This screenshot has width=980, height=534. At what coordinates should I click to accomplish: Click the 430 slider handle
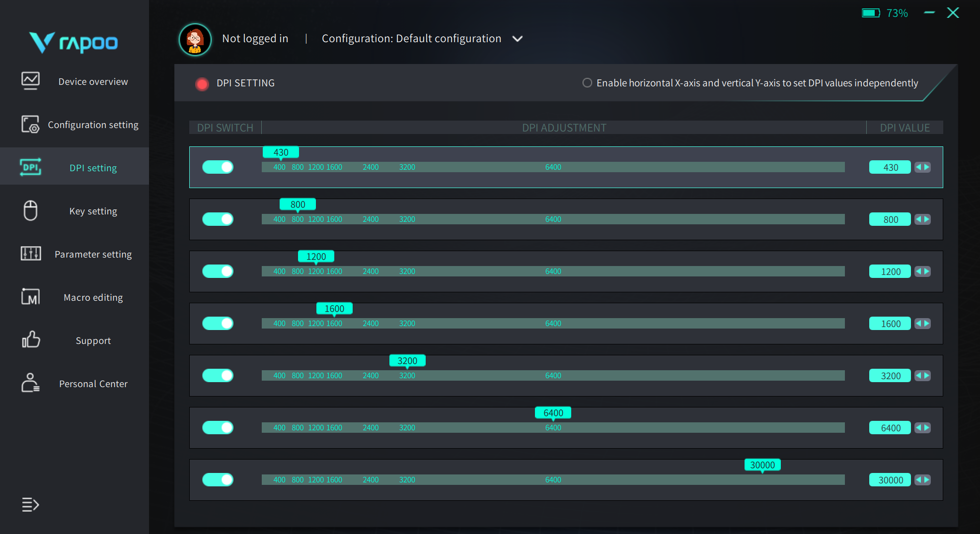[281, 153]
